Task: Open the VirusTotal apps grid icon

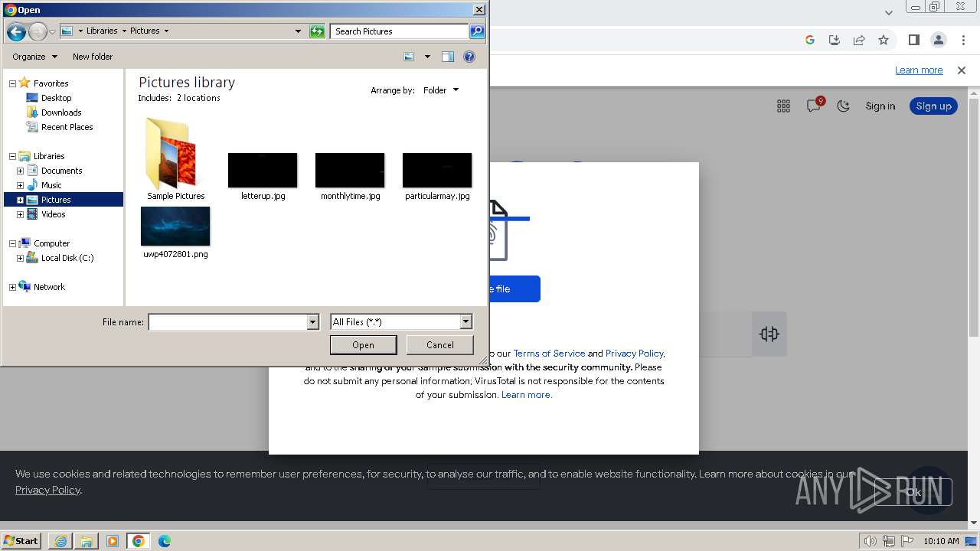Action: (783, 106)
